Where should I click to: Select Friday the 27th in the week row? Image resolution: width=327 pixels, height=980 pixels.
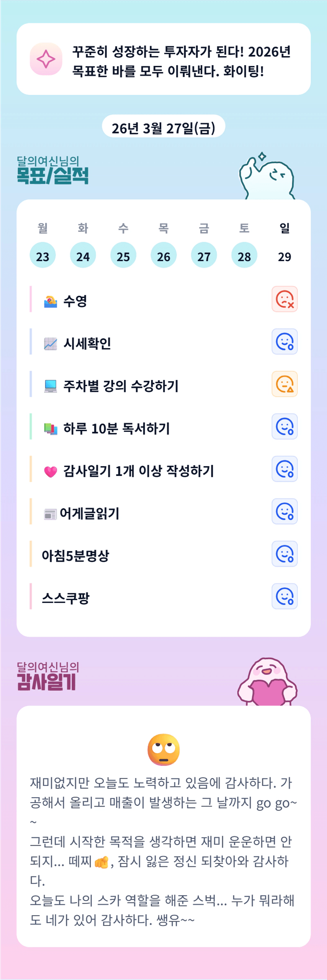[204, 255]
